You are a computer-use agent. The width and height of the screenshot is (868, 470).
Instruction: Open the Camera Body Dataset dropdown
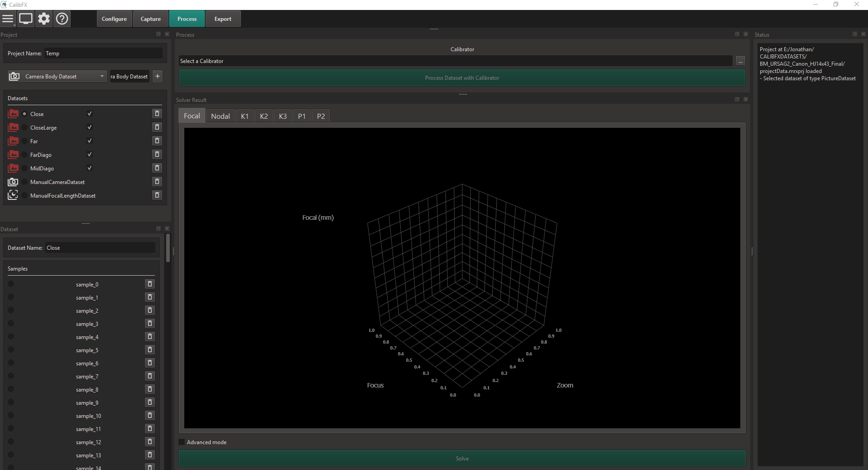click(58, 77)
